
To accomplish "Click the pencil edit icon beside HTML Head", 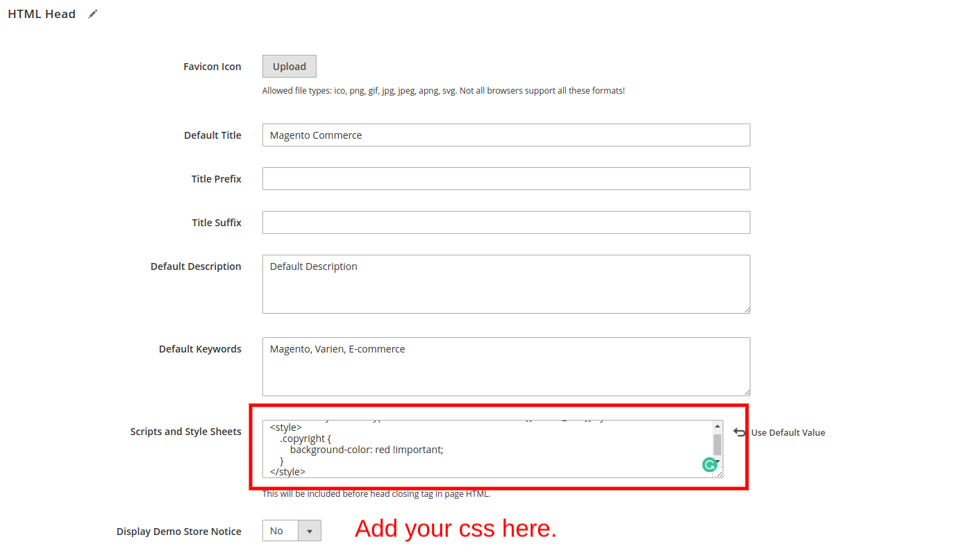I will tap(93, 14).
